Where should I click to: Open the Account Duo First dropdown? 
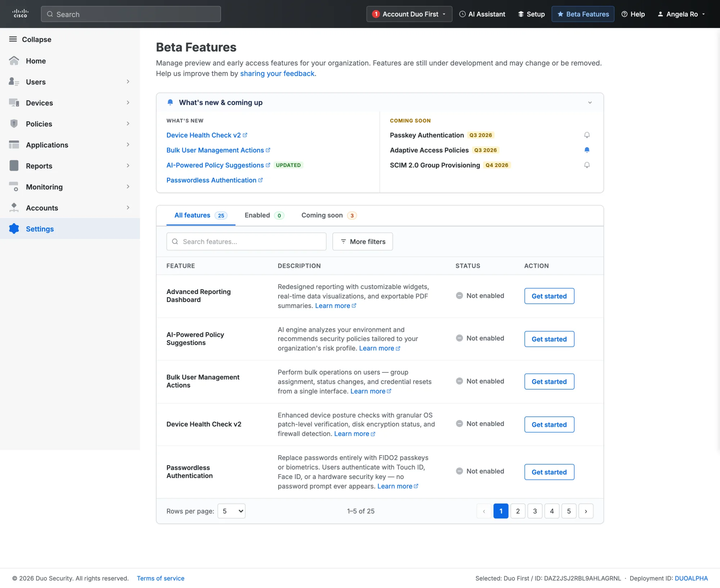[409, 14]
